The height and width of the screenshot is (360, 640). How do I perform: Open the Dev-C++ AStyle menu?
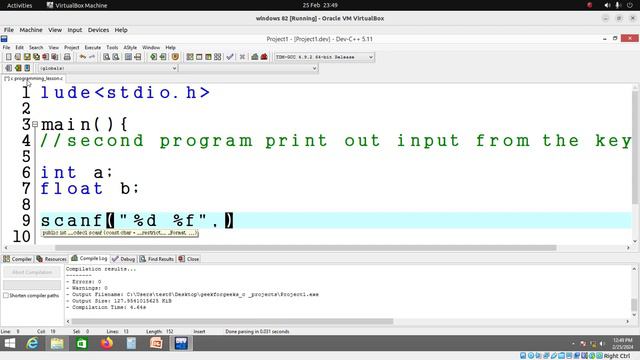(130, 47)
